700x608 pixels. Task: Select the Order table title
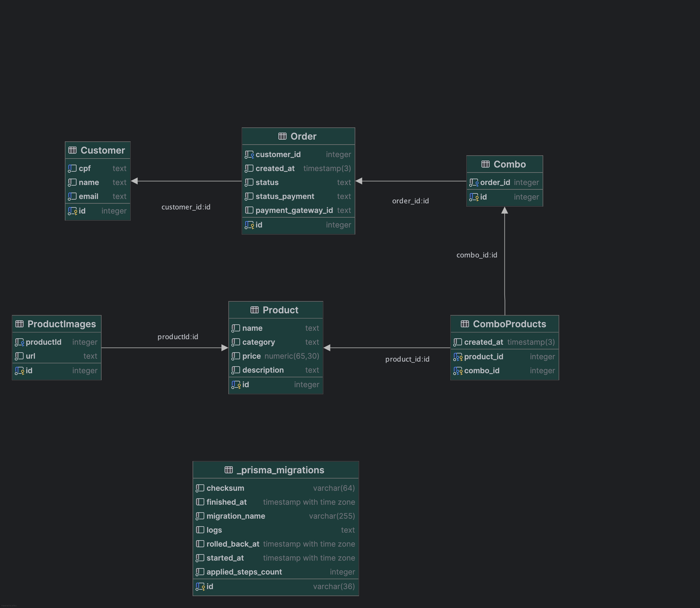click(x=303, y=136)
